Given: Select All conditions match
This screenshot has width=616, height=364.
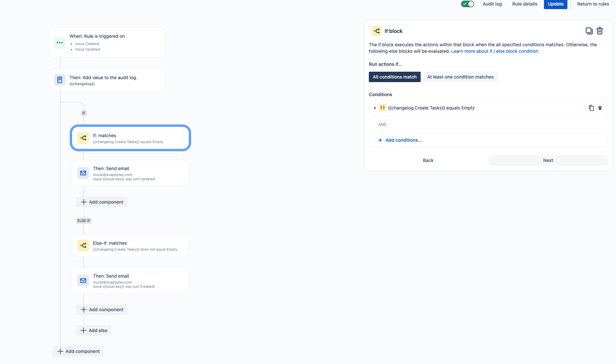Looking at the screenshot, I should click(394, 77).
